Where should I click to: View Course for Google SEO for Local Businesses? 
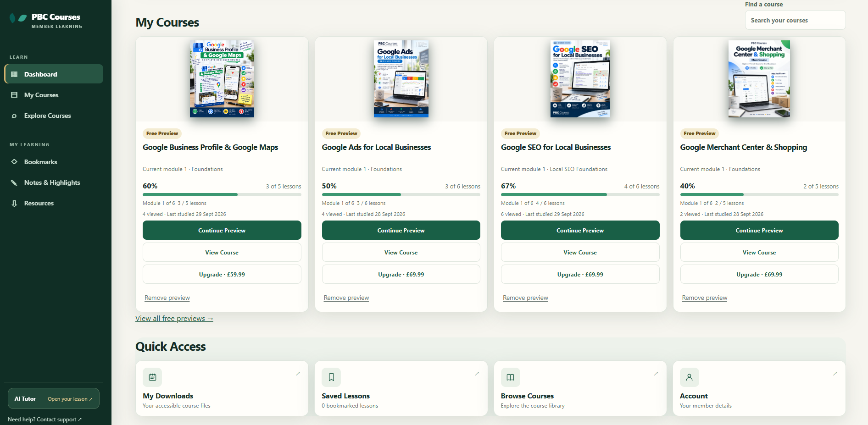point(580,252)
